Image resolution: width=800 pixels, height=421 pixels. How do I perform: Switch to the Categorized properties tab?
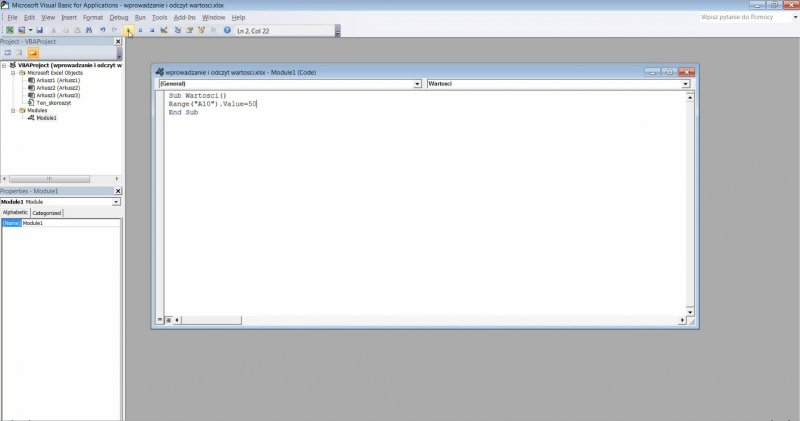[x=47, y=213]
